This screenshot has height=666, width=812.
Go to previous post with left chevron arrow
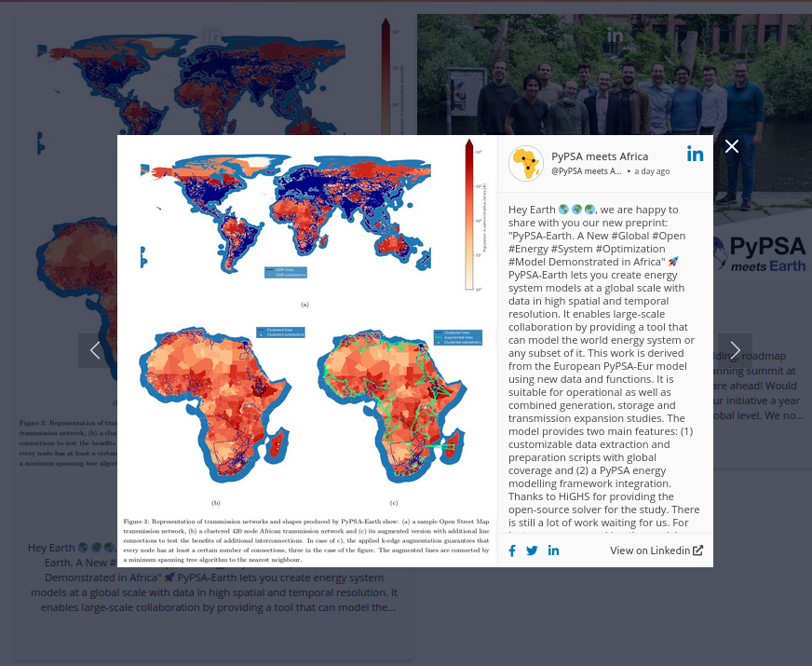pos(95,350)
